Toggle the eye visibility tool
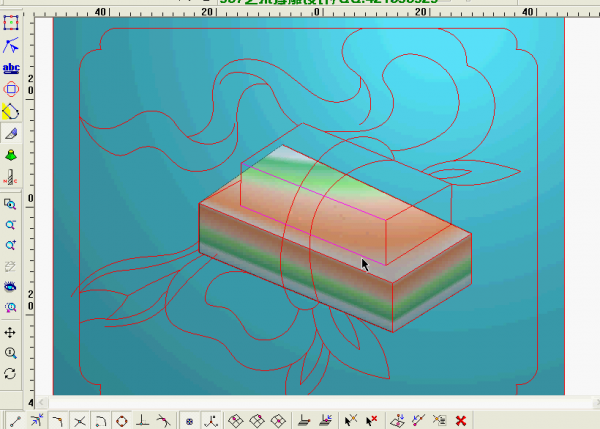Viewport: 600px width, 429px height. click(x=11, y=287)
